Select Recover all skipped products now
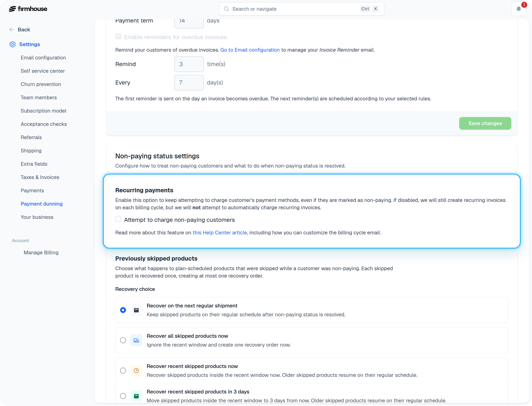Screen dimensions: 532x406 pyautogui.click(x=123, y=340)
